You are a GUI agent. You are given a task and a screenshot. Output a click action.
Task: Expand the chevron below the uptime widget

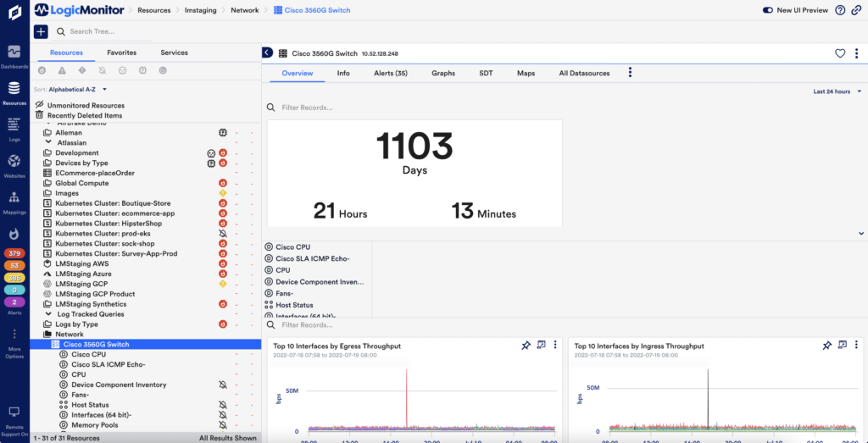click(x=861, y=234)
